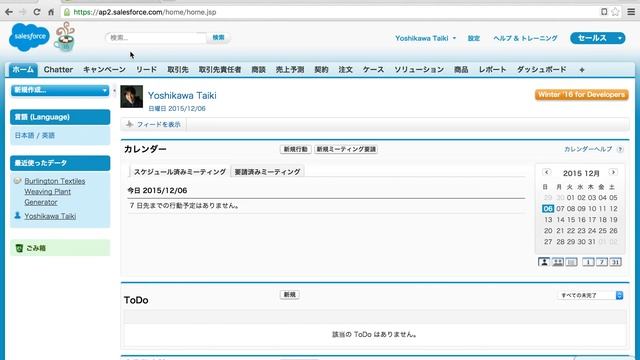Image resolution: width=640 pixels, height=360 pixels.
Task: Open the 商品 tab
Action: point(461,70)
